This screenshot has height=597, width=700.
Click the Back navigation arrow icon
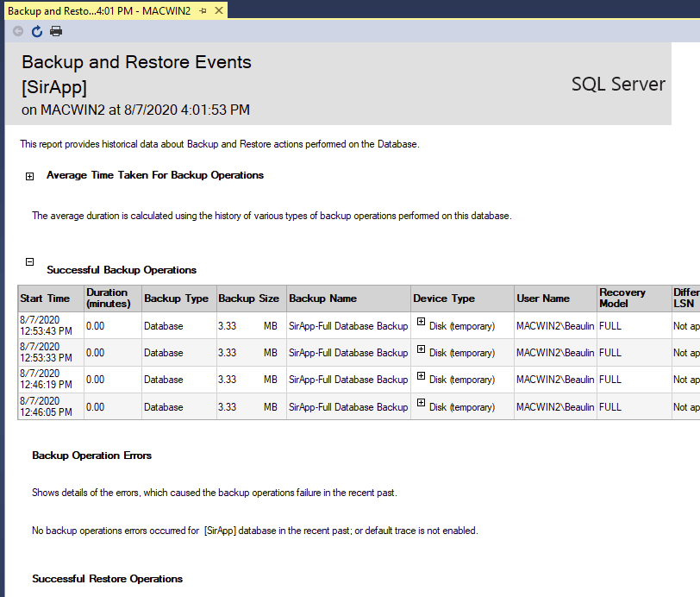(x=18, y=31)
